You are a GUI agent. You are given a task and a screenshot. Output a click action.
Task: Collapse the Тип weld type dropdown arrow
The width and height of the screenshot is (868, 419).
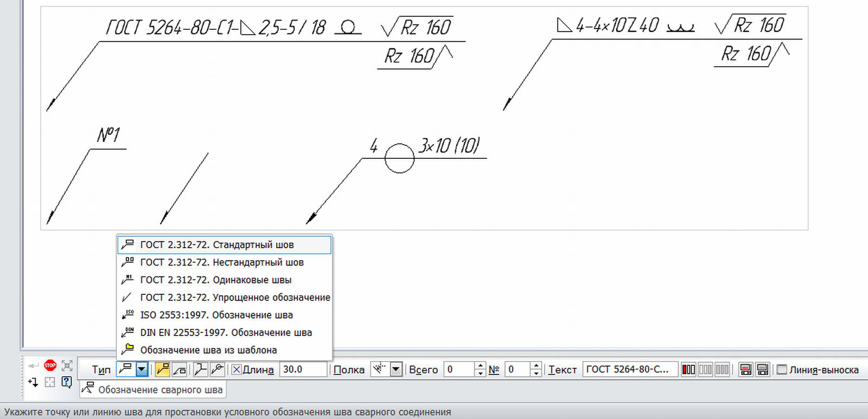click(x=142, y=370)
